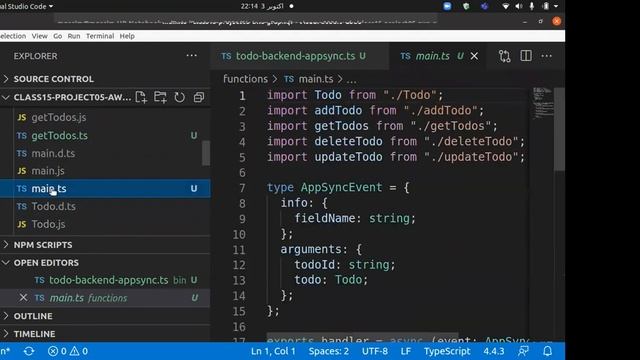Image resolution: width=640 pixels, height=360 pixels.
Task: Click line number 7 in editor gutter
Action: pos(242,188)
